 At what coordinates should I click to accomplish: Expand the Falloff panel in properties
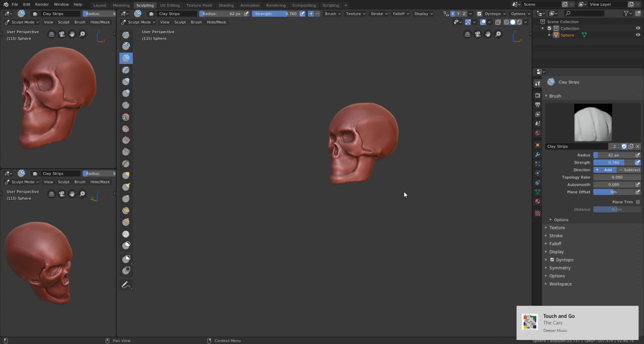pos(555,243)
